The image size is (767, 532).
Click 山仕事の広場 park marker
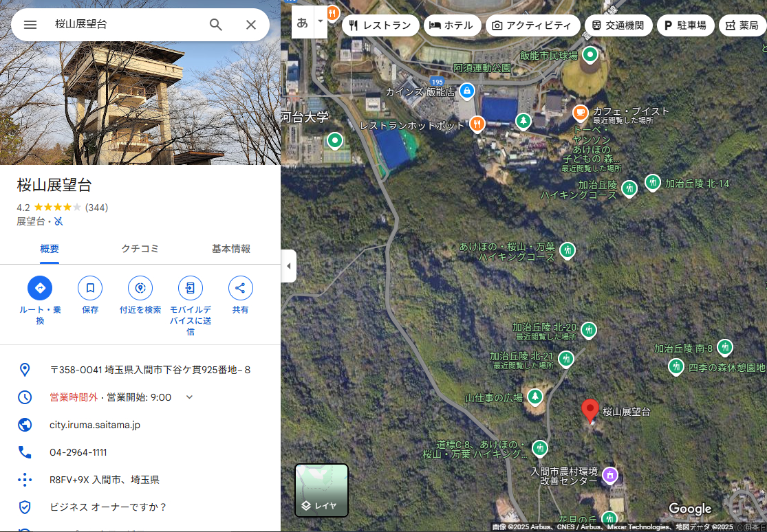click(535, 396)
